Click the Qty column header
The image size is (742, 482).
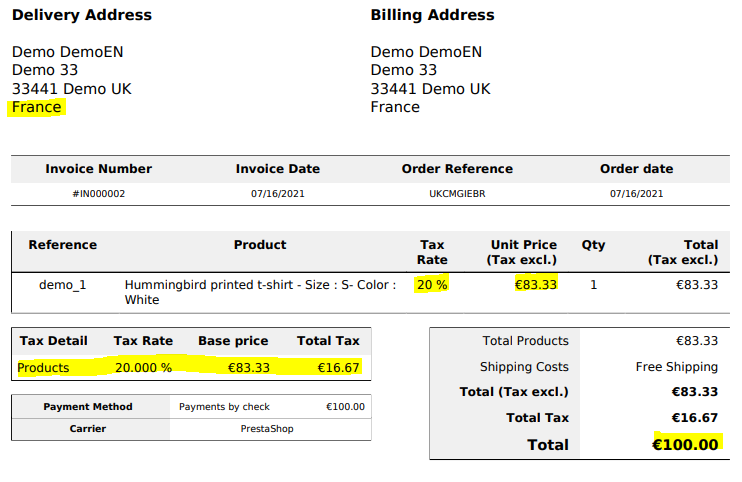tap(593, 245)
